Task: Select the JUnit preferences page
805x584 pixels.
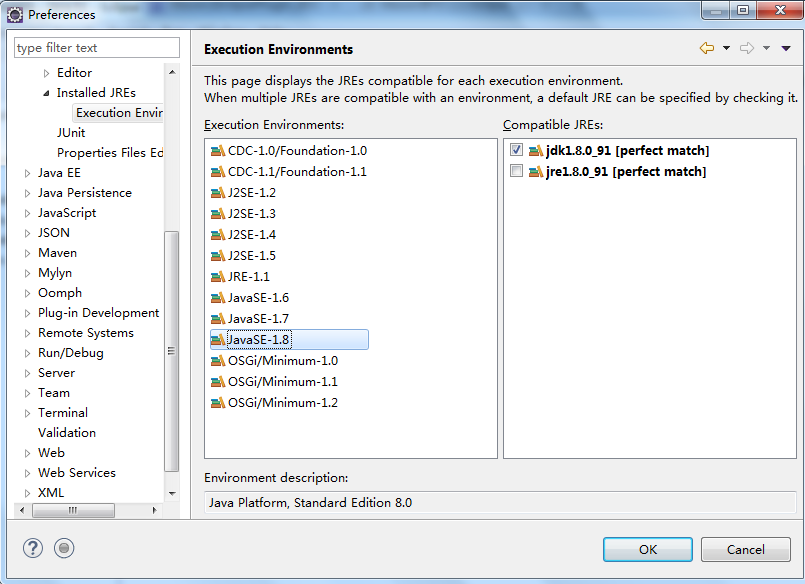Action: click(x=71, y=132)
